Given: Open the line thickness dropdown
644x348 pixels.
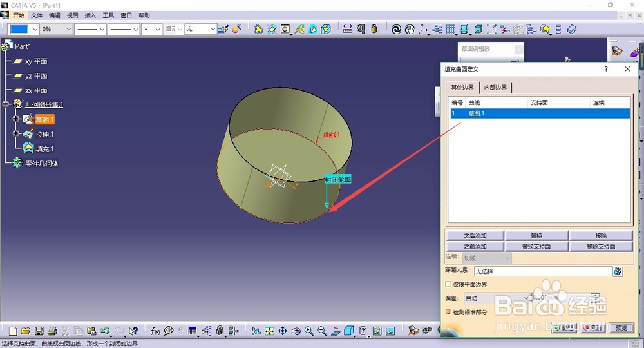Looking at the screenshot, I should point(102,29).
